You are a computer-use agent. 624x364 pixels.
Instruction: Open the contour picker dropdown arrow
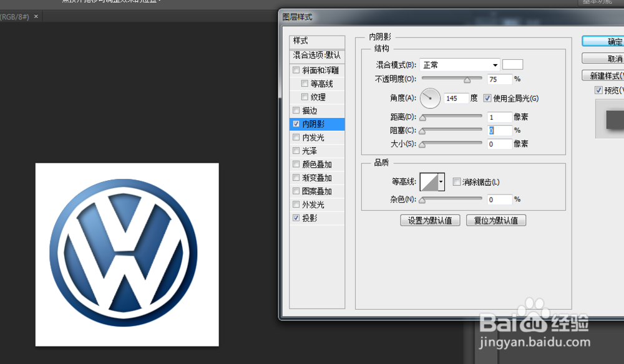click(441, 182)
